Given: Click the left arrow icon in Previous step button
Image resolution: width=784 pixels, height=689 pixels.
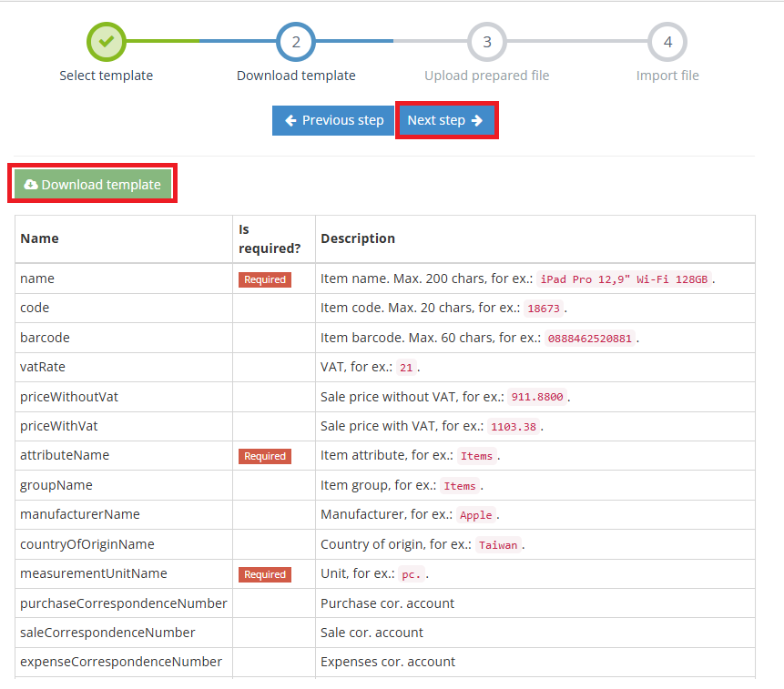Looking at the screenshot, I should [x=291, y=119].
